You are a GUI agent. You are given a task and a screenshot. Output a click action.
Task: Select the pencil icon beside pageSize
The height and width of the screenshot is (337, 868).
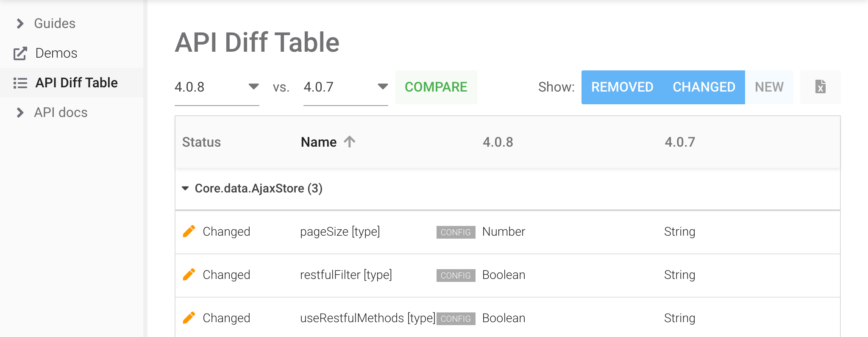point(190,231)
